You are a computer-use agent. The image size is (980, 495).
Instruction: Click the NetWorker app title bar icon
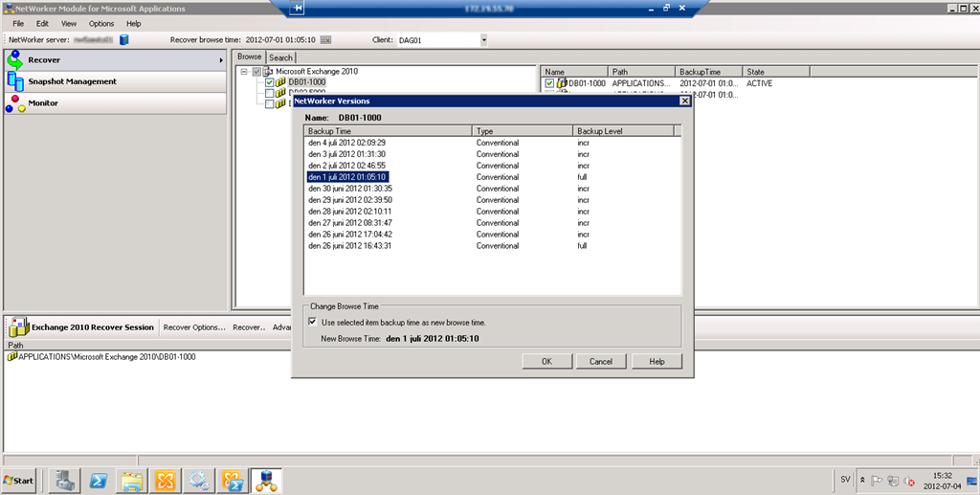pyautogui.click(x=9, y=9)
